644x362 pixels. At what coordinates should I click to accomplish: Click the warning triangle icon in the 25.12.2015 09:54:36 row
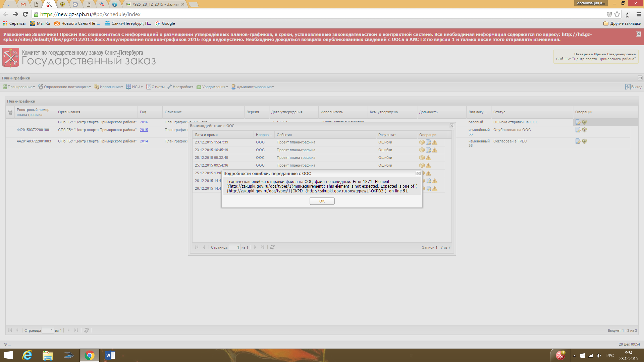[x=428, y=166]
